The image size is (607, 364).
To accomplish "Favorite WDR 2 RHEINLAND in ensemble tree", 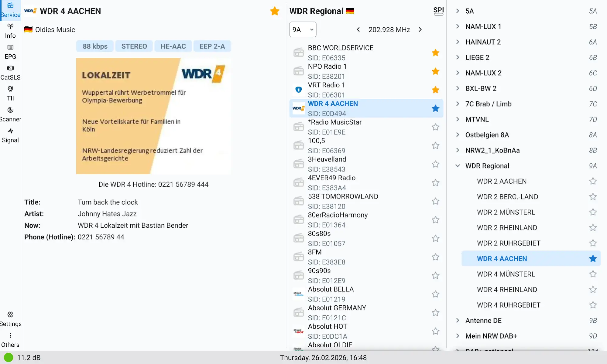I will click(592, 228).
